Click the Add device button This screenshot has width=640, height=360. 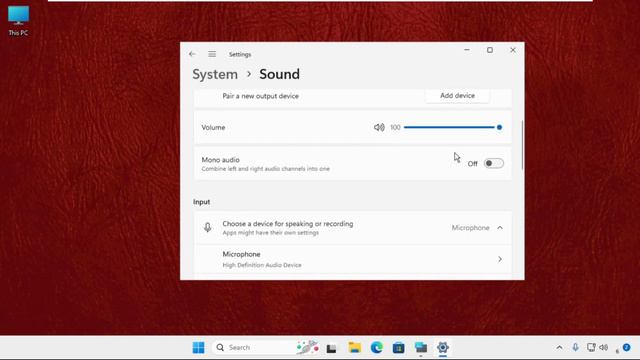[457, 96]
